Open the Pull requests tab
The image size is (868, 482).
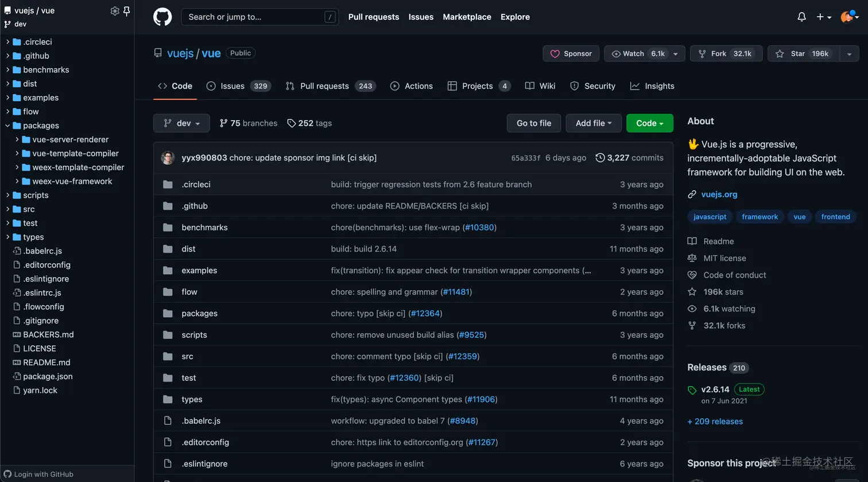[331, 86]
